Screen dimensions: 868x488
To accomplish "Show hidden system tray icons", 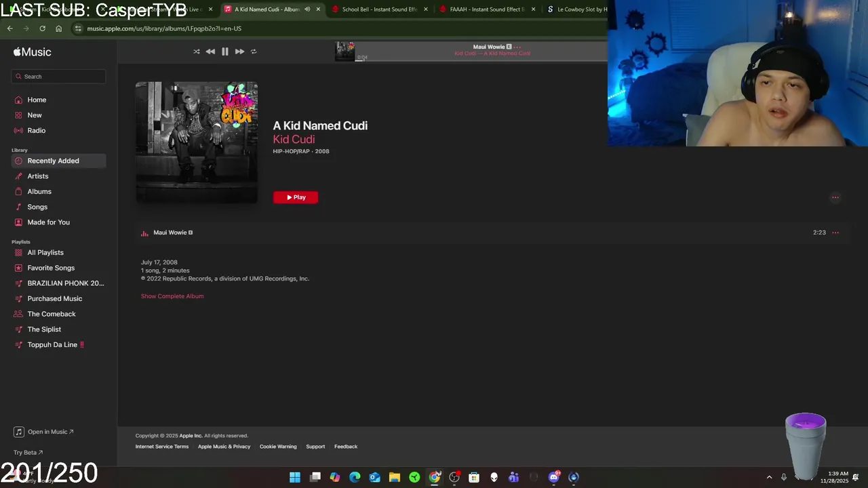I will point(769,477).
